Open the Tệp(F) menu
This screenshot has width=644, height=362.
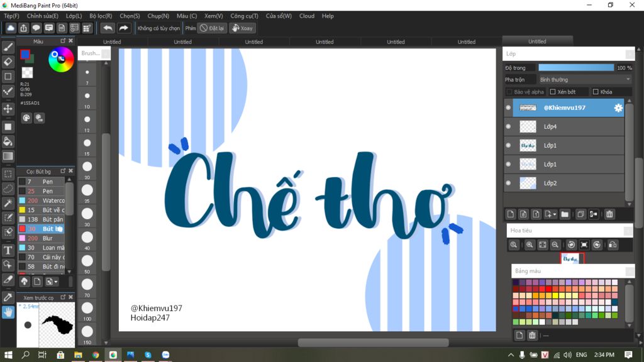[11, 16]
